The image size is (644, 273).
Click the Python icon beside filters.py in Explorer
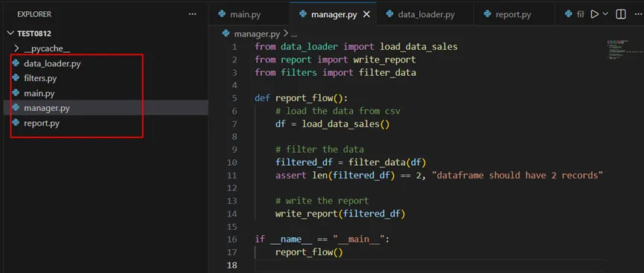pos(16,78)
